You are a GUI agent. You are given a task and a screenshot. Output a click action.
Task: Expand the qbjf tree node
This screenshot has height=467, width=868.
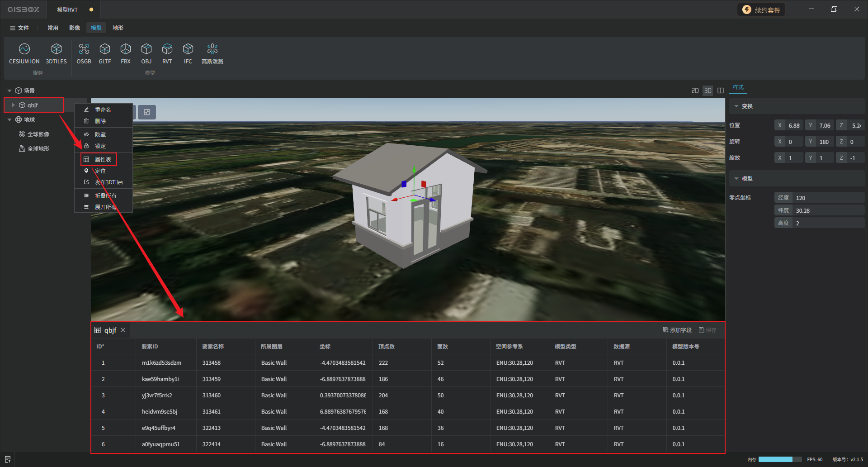[13, 105]
